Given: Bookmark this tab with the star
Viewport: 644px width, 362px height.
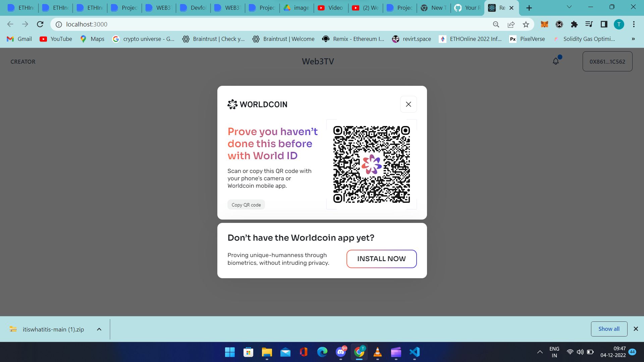Looking at the screenshot, I should tap(526, 24).
